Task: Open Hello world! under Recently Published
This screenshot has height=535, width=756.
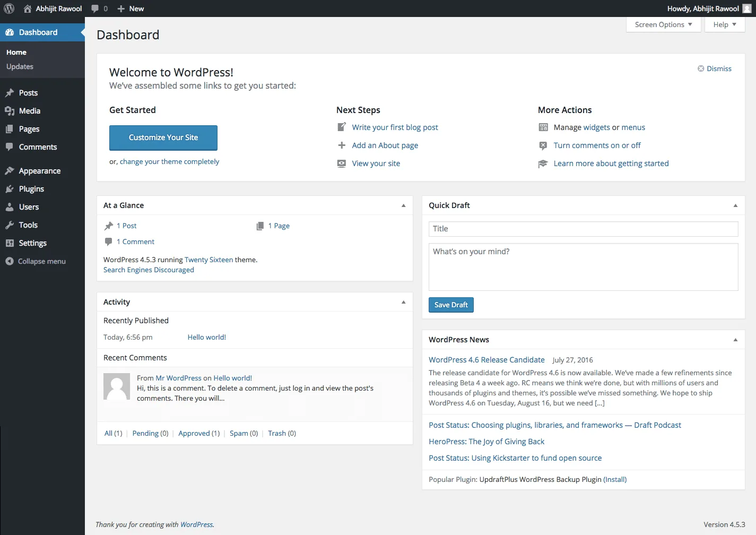Action: tap(206, 337)
